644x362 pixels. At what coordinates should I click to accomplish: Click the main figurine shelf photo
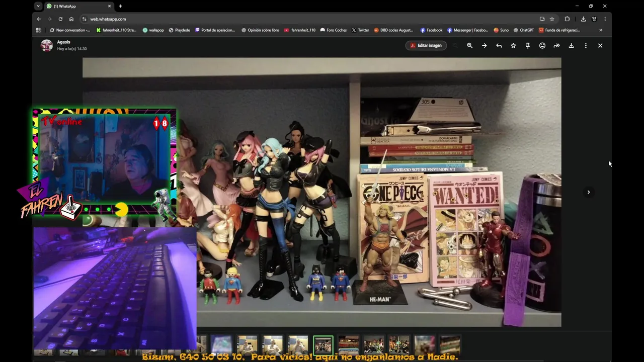(322, 192)
